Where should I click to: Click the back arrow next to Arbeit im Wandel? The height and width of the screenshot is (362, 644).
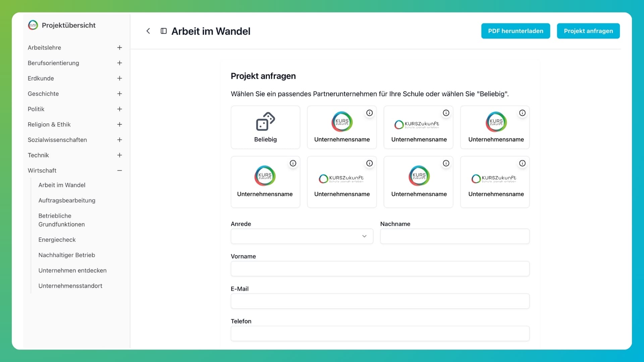pyautogui.click(x=148, y=31)
